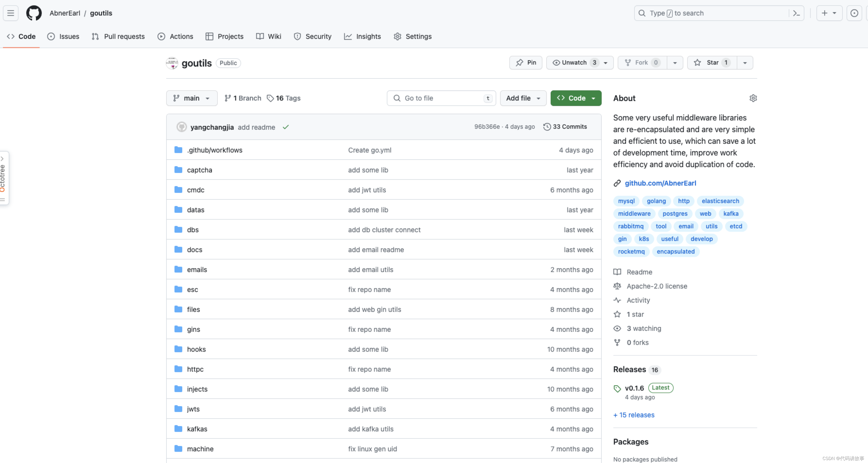Switch to the Insights tab
Image resolution: width=868 pixels, height=463 pixels.
362,36
